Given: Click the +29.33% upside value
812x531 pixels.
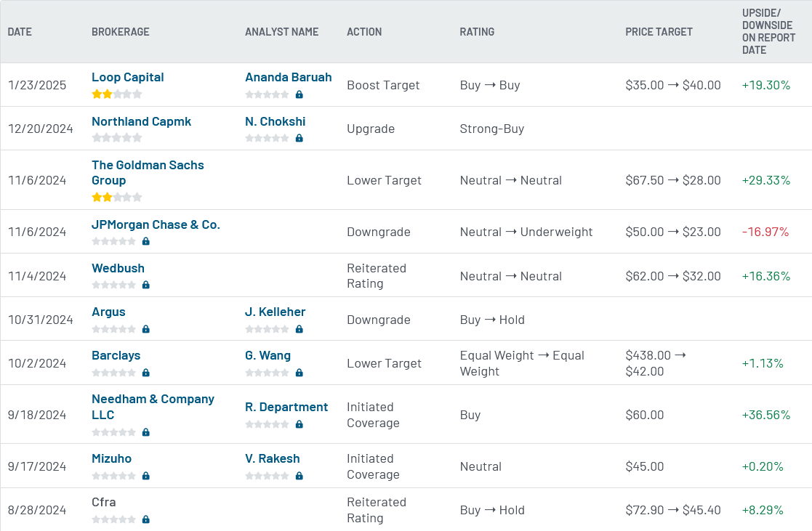Looking at the screenshot, I should coord(766,180).
